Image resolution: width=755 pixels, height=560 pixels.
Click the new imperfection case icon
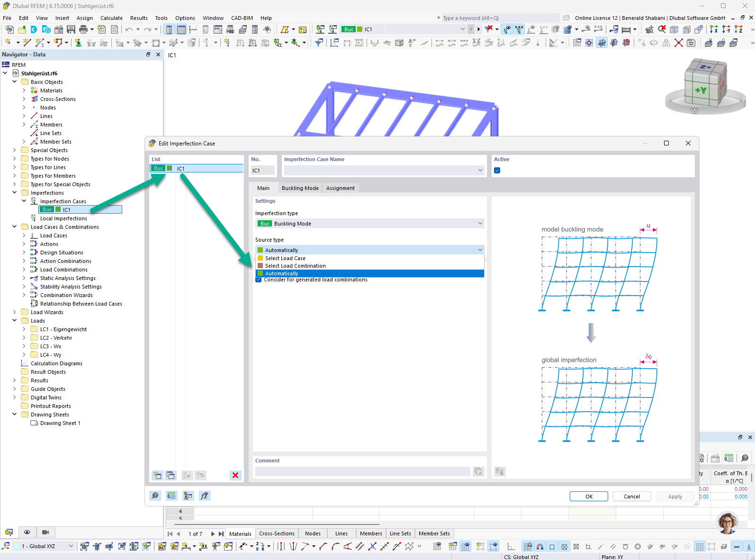point(157,475)
